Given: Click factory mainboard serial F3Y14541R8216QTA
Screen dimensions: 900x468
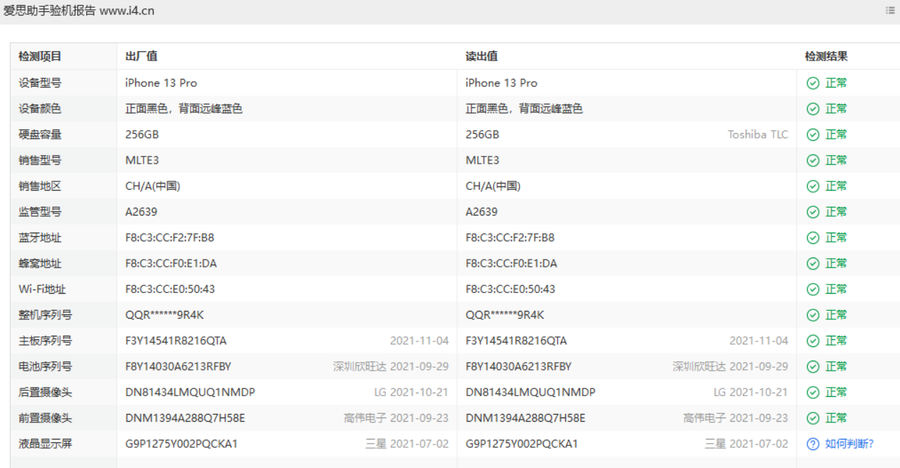Looking at the screenshot, I should pyautogui.click(x=176, y=341).
